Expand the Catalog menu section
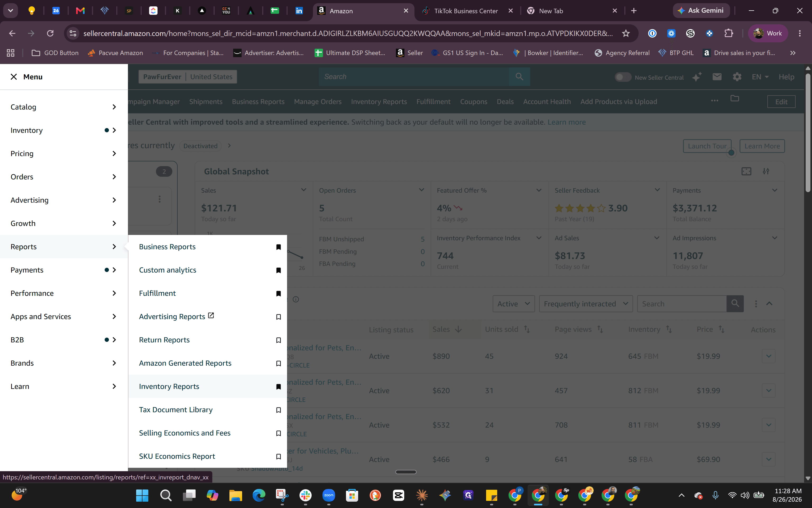The width and height of the screenshot is (812, 508). 64,107
